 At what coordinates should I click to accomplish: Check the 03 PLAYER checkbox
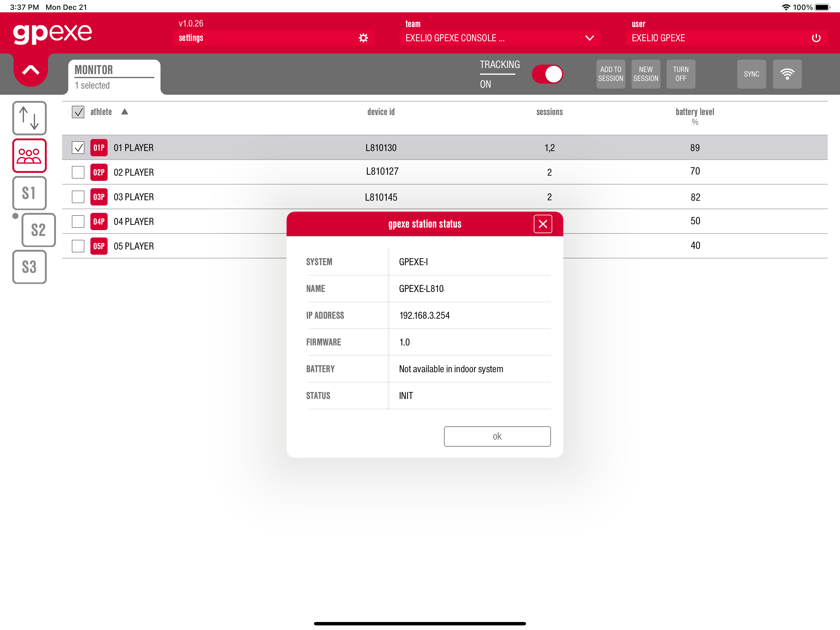point(78,197)
